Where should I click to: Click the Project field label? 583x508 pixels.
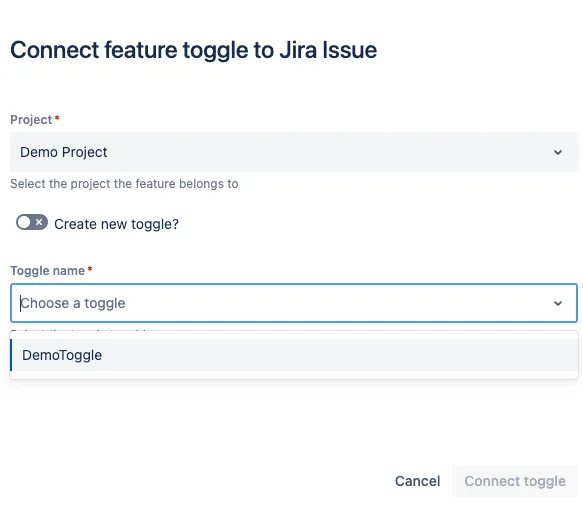(x=31, y=120)
